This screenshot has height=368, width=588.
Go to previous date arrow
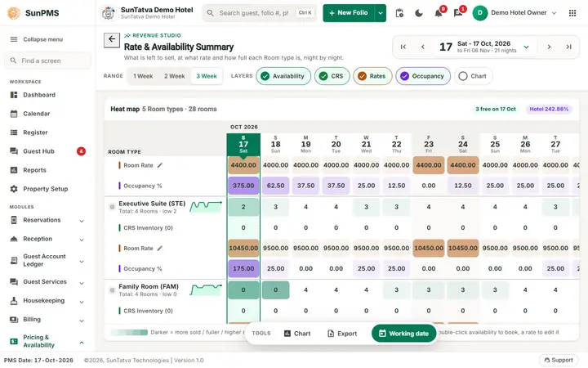click(x=423, y=47)
